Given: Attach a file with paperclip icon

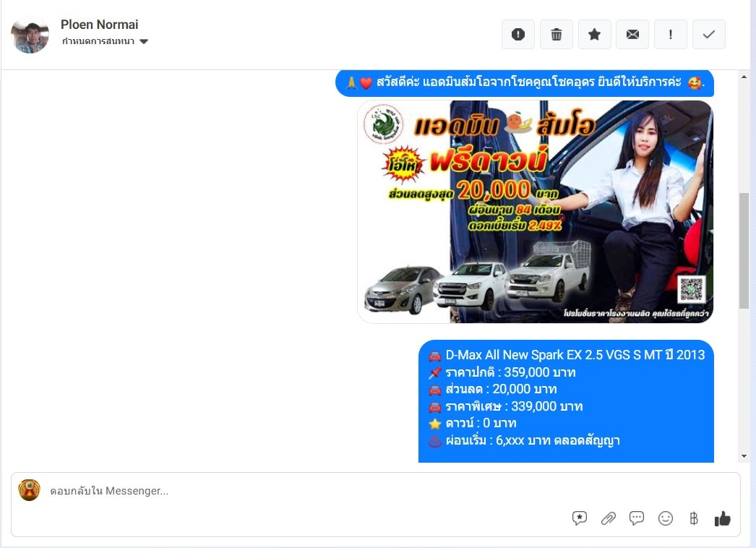Looking at the screenshot, I should (x=609, y=518).
